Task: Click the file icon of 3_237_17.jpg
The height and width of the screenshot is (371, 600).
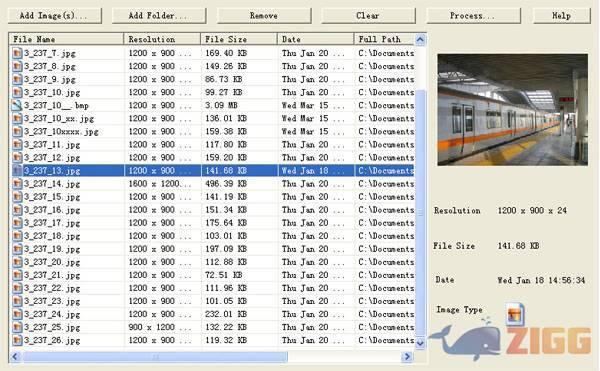Action: 17,223
